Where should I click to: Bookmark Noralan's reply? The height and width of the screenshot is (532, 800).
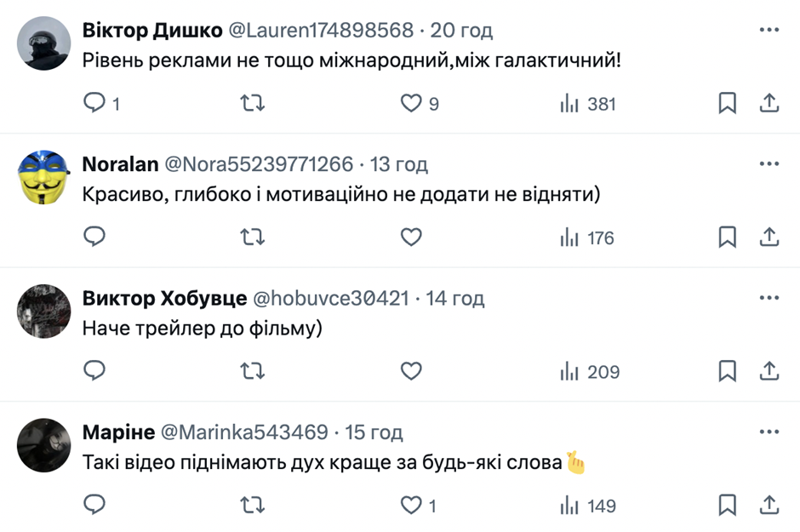pyautogui.click(x=727, y=238)
